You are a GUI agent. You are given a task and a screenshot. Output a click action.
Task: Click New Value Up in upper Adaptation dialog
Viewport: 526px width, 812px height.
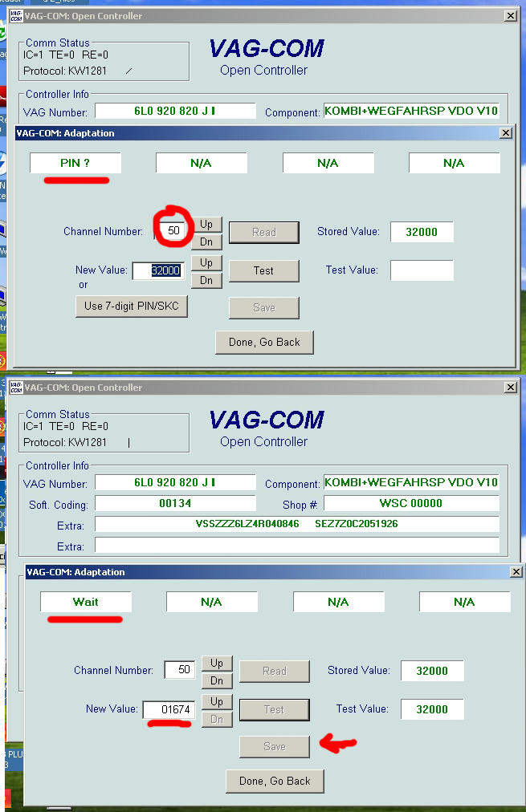(206, 262)
